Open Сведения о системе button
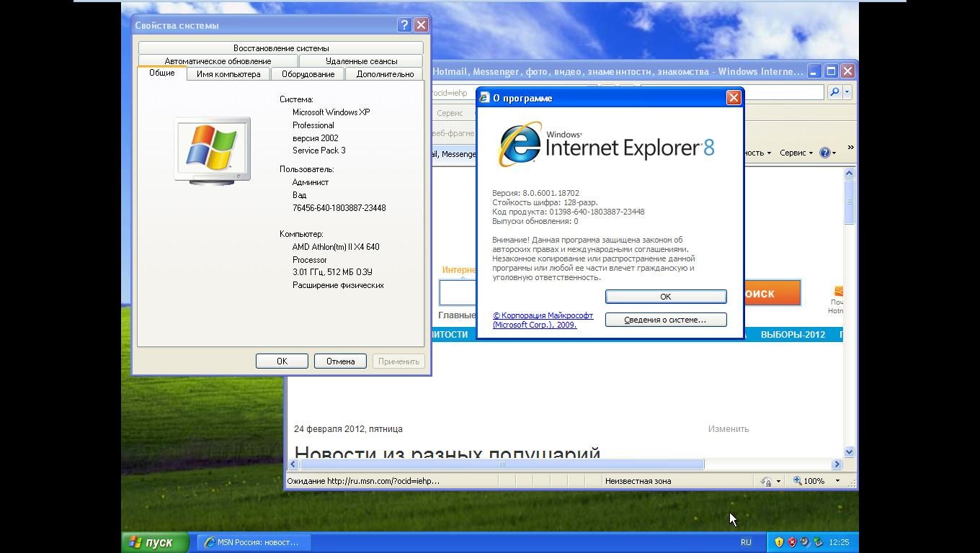This screenshot has width=980, height=553. tap(666, 320)
